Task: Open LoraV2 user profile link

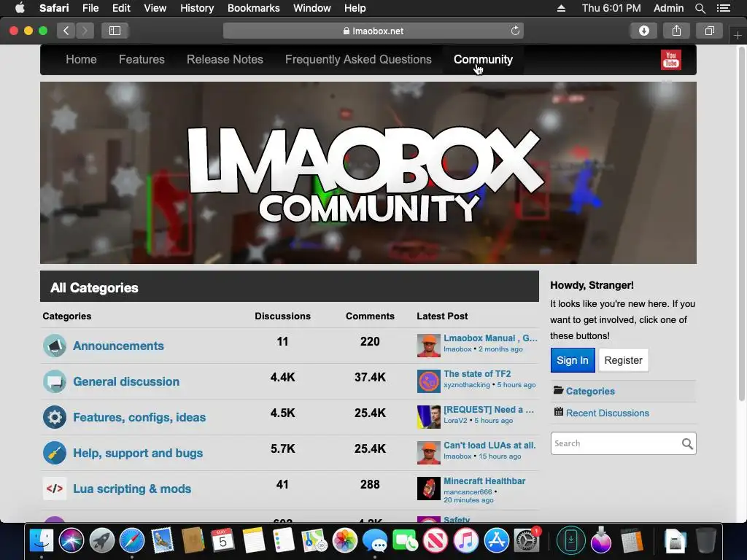Action: pyautogui.click(x=455, y=421)
